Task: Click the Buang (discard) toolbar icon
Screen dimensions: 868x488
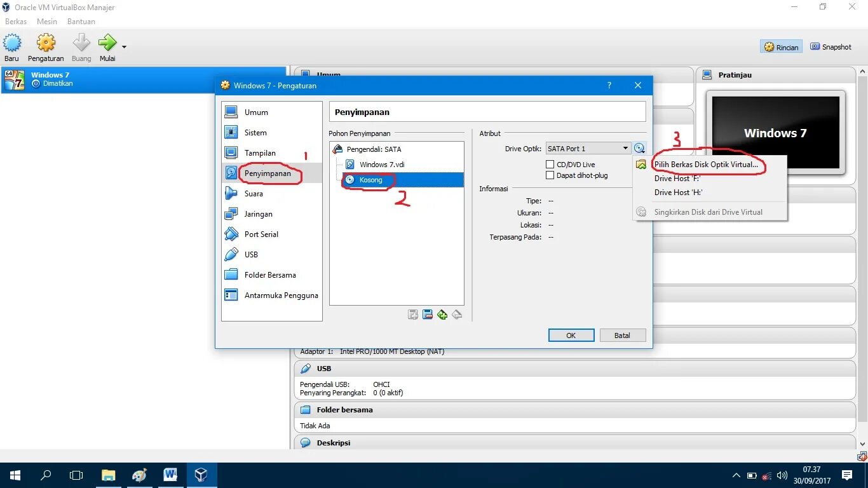Action: (81, 48)
